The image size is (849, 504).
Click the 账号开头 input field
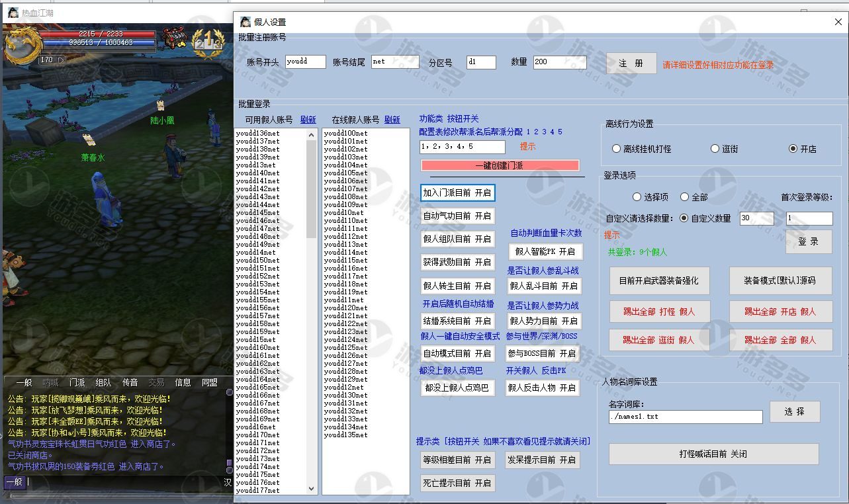pyautogui.click(x=306, y=62)
